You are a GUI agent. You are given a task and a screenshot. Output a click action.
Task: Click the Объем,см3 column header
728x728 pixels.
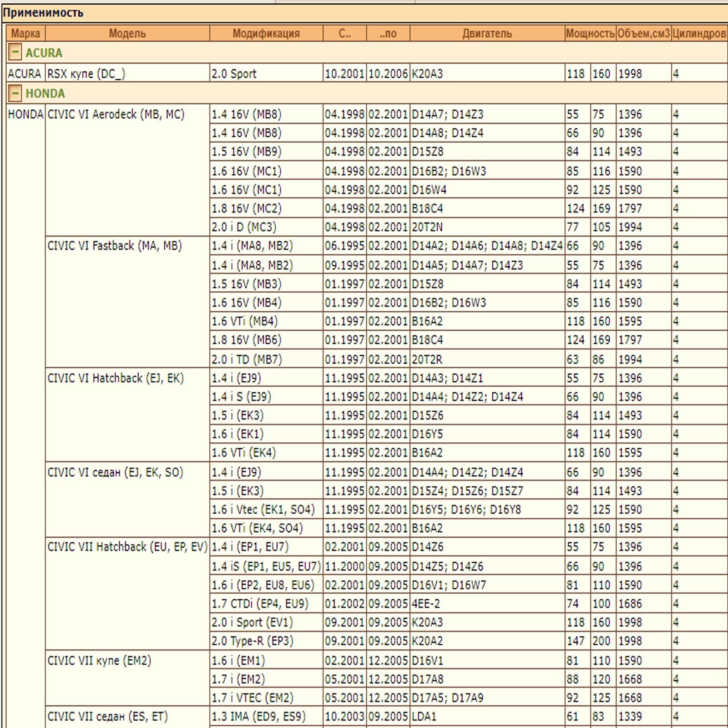pos(643,34)
